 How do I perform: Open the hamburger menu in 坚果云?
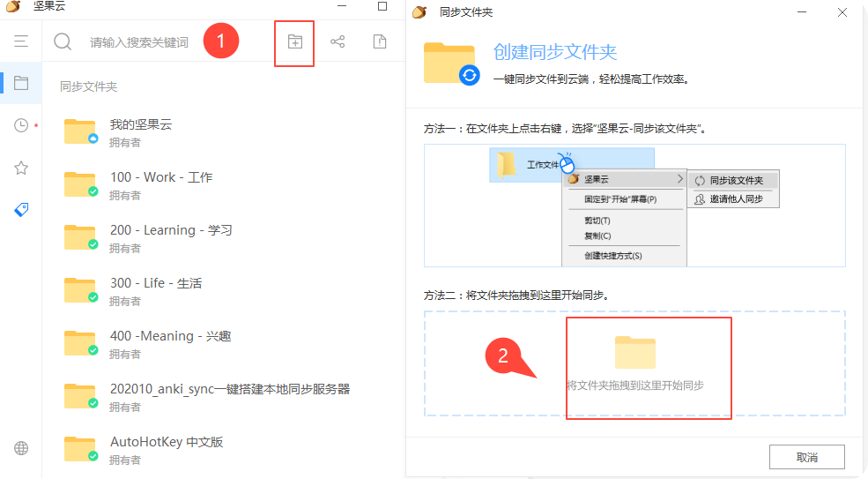(21, 41)
